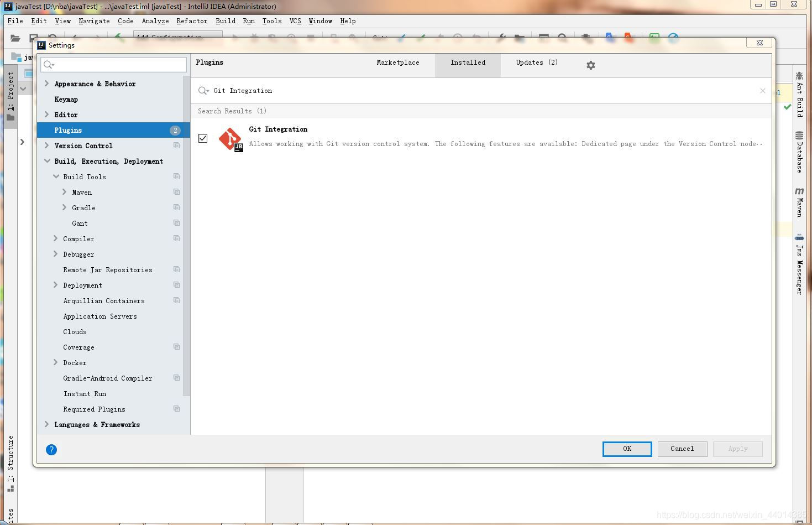
Task: Confirm settings with OK button
Action: coord(627,449)
